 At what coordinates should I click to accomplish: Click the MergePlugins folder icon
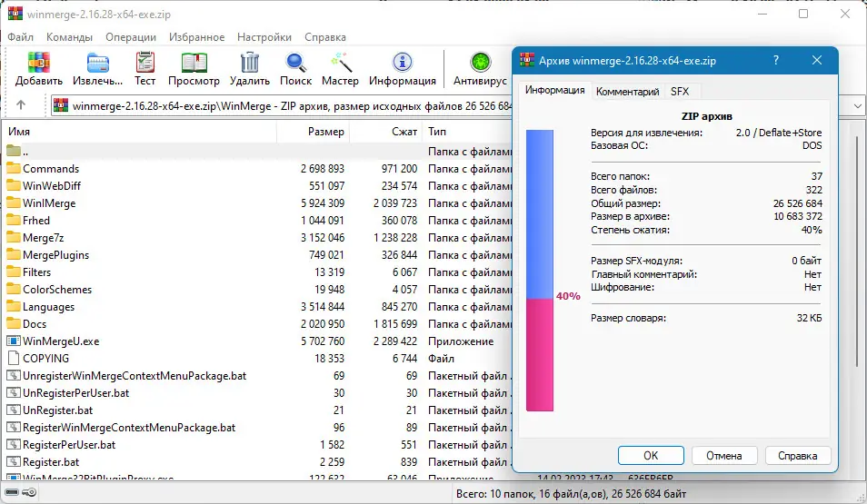pyautogui.click(x=14, y=254)
